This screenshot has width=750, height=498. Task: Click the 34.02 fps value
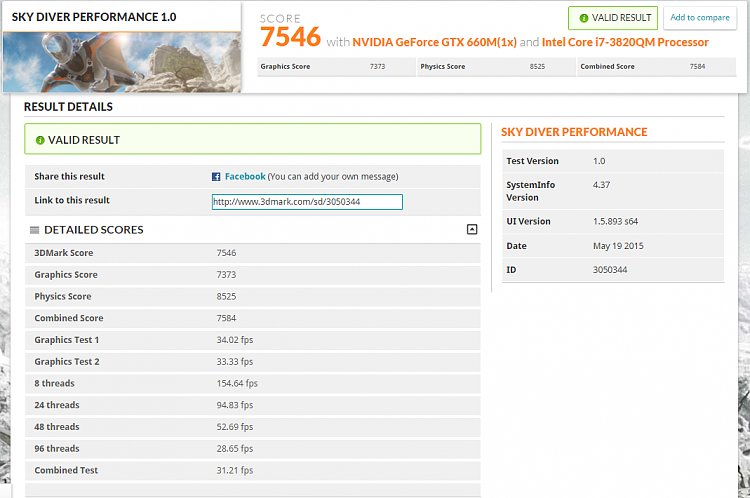coord(235,340)
